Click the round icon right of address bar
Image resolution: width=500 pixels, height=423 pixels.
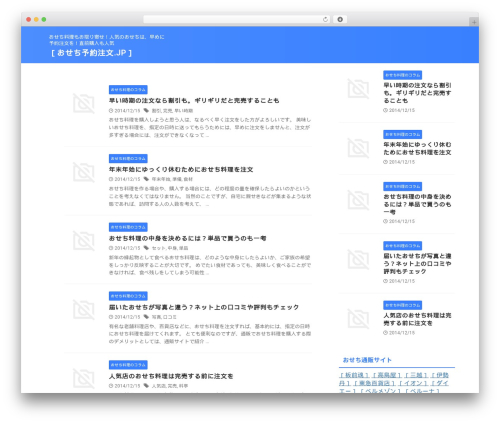pos(340,19)
